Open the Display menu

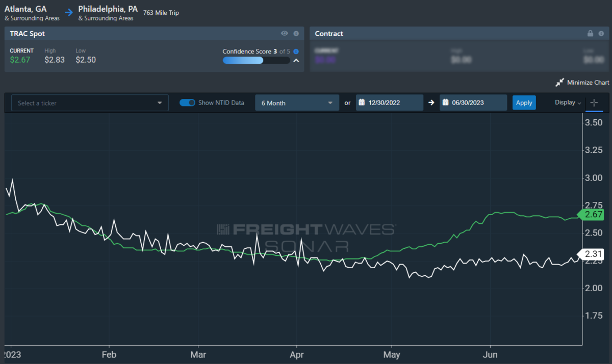(568, 102)
